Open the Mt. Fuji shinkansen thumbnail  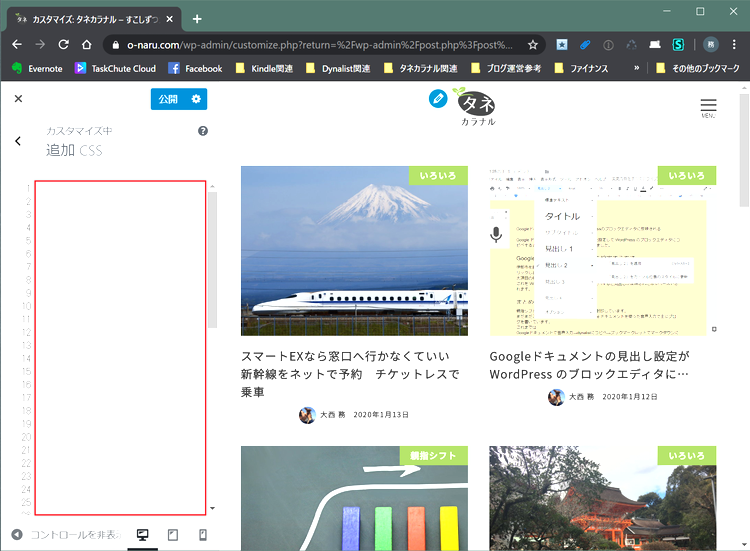pos(354,251)
